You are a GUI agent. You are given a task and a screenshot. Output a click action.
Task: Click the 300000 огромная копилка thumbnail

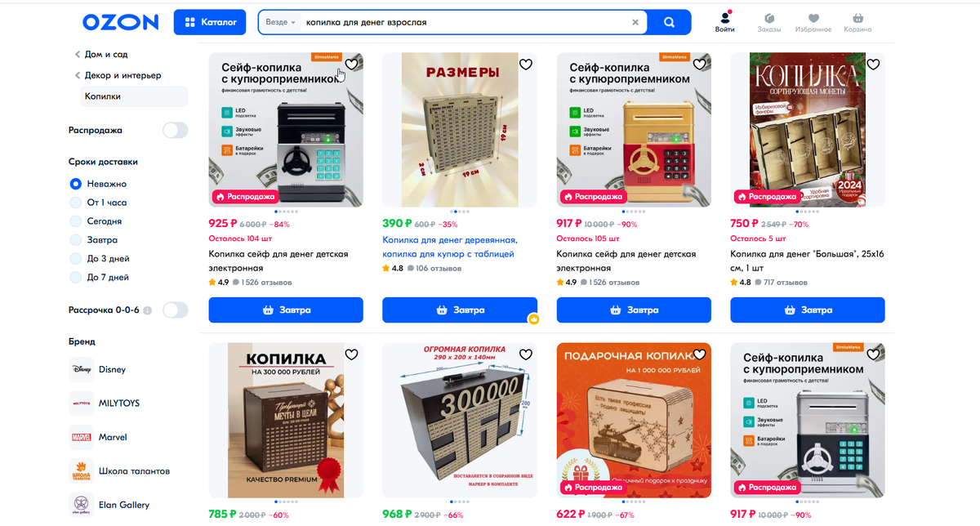click(460, 420)
